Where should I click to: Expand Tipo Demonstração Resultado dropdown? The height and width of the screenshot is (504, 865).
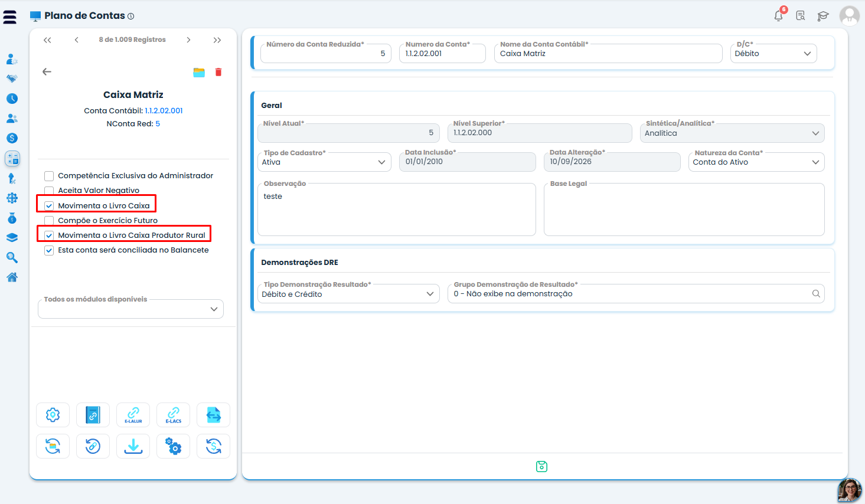pos(348,294)
